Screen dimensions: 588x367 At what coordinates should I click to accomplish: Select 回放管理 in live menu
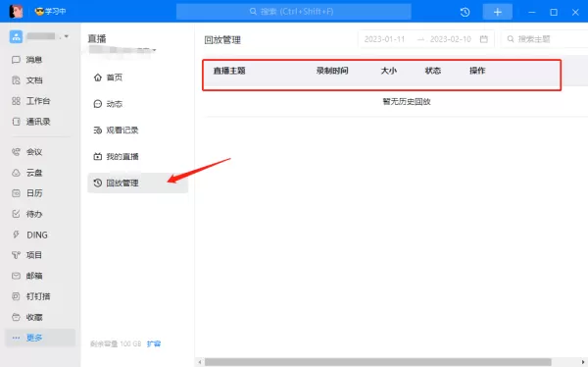click(x=137, y=183)
